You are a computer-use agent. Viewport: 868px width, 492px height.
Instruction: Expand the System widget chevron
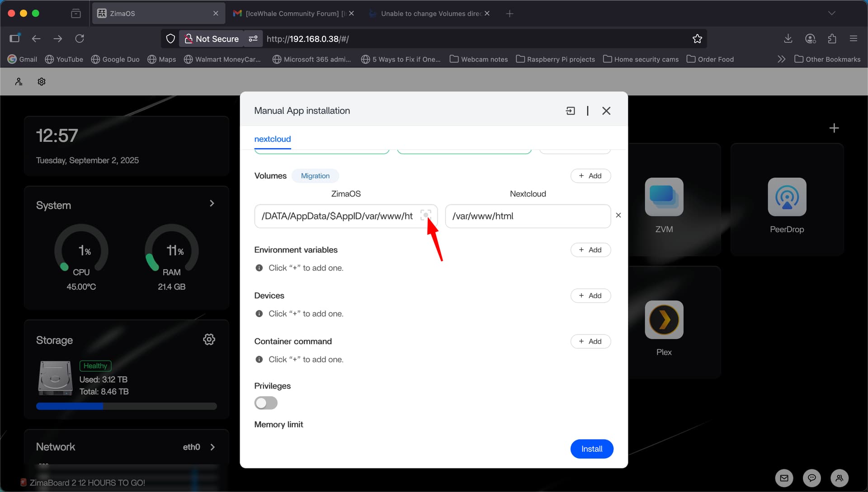tap(212, 203)
